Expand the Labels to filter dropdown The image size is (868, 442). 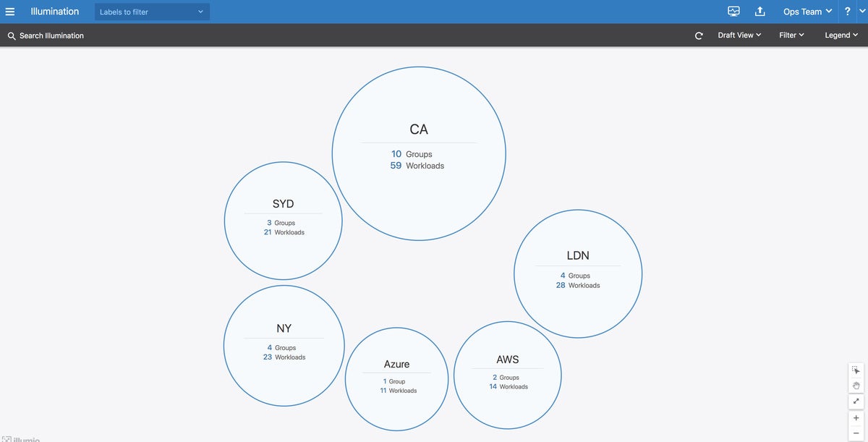tap(152, 12)
